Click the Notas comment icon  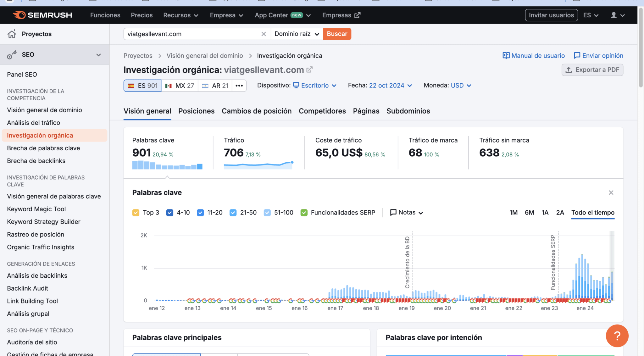point(393,213)
